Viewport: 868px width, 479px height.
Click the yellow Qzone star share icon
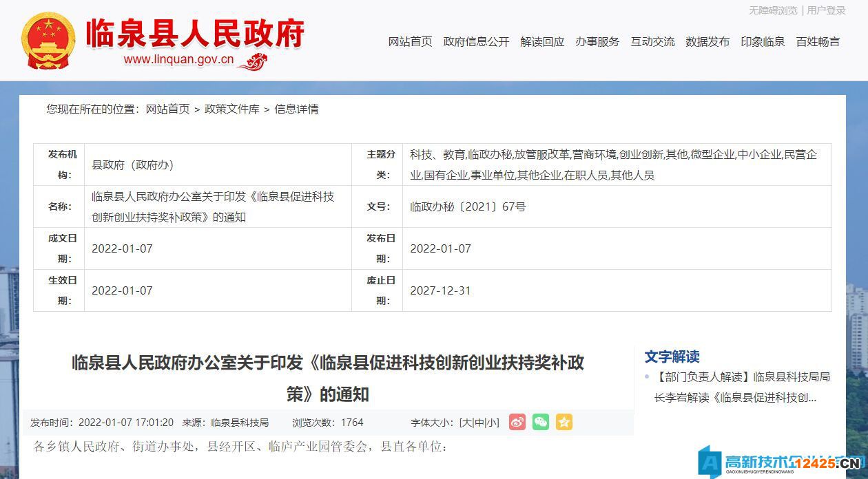point(564,422)
